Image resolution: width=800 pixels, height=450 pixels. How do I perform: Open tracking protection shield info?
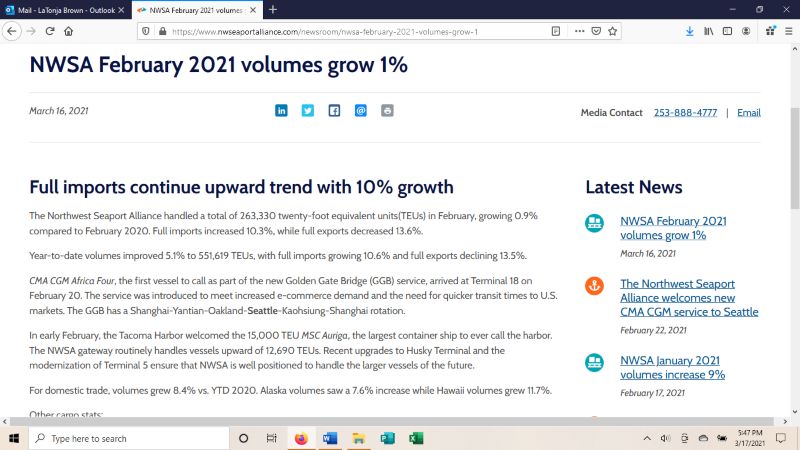pos(146,31)
